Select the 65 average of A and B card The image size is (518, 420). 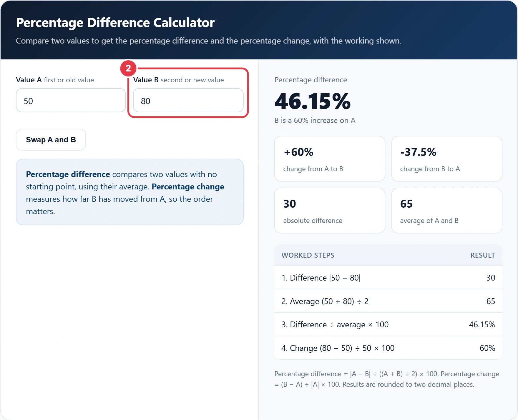click(x=447, y=211)
